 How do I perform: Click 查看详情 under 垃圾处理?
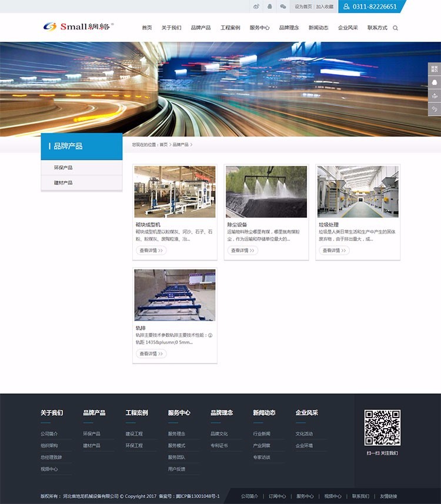(335, 251)
